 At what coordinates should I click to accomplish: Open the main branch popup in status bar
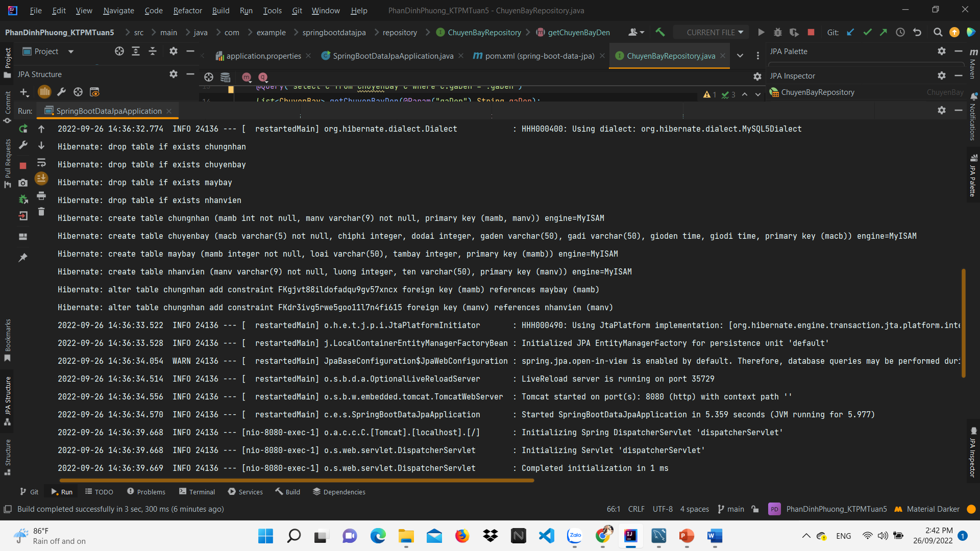point(735,509)
